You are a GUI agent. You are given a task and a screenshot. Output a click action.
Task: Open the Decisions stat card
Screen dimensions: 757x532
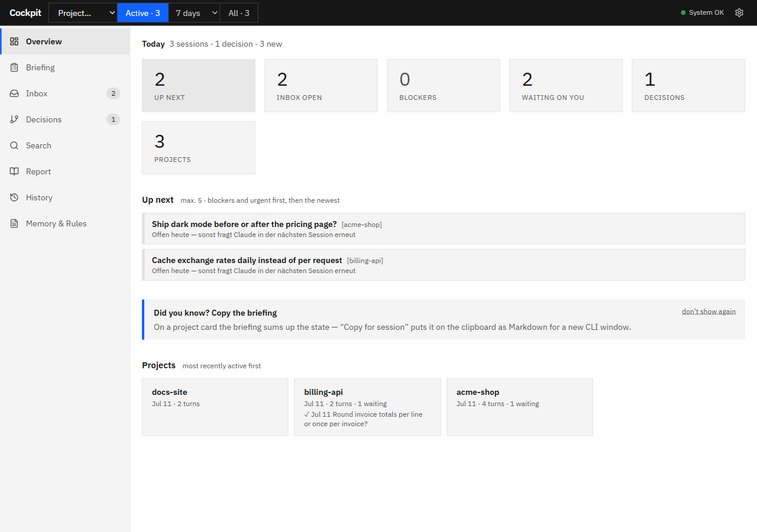pyautogui.click(x=688, y=86)
